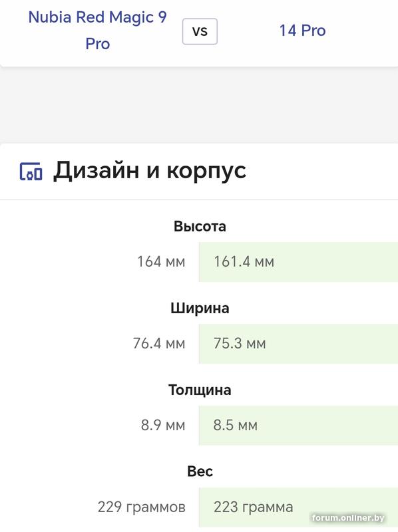Click the Ширина row label
Screen dimensions: 398x532
[x=200, y=308]
